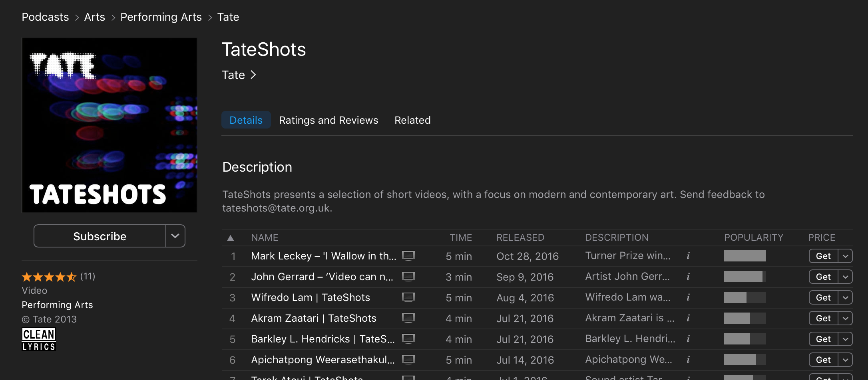
Task: Open Tate in breadcrumb trail
Action: point(228,17)
